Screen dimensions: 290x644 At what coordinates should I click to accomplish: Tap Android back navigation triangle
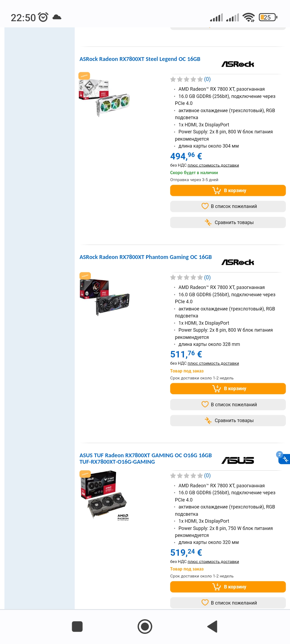click(x=212, y=627)
